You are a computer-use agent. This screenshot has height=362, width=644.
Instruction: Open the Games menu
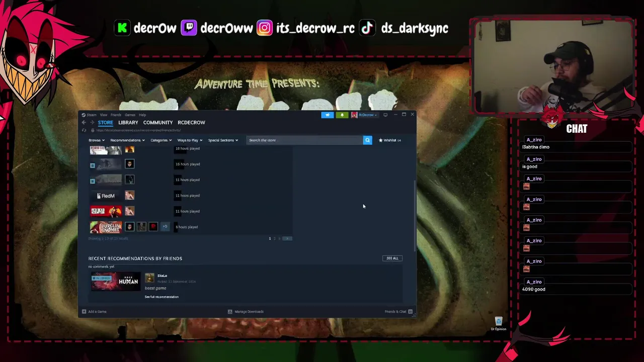[130, 115]
